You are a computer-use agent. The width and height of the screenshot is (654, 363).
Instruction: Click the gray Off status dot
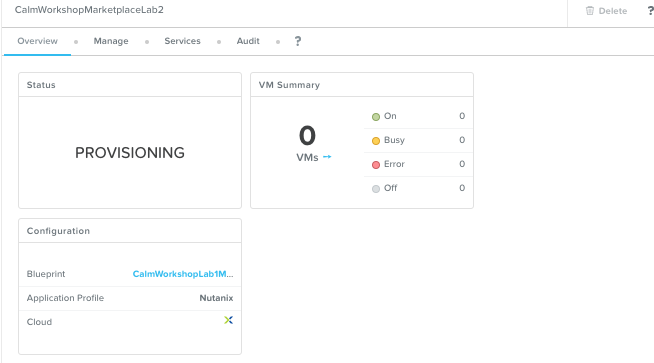tap(376, 189)
